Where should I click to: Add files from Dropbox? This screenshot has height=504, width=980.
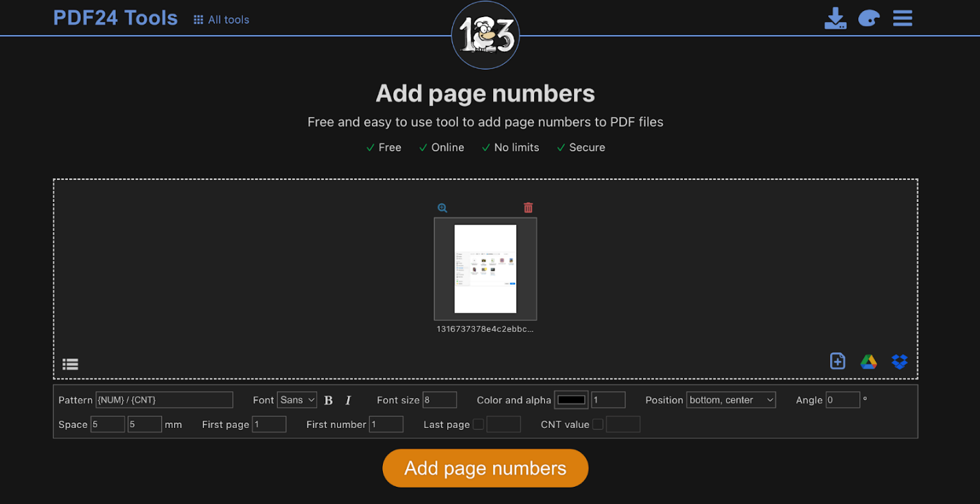pyautogui.click(x=899, y=362)
